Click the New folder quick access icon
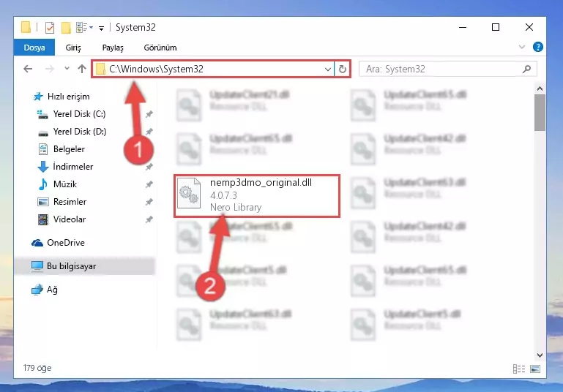 coord(66,28)
